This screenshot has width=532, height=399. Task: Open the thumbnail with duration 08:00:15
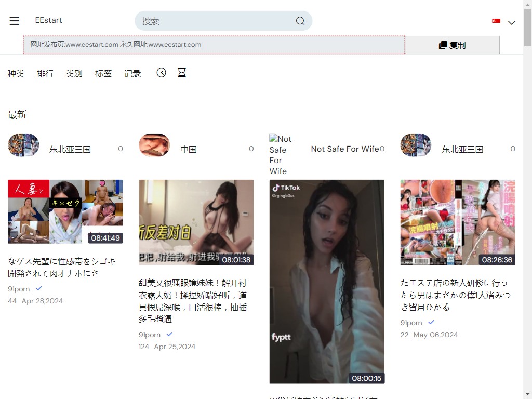click(x=327, y=282)
